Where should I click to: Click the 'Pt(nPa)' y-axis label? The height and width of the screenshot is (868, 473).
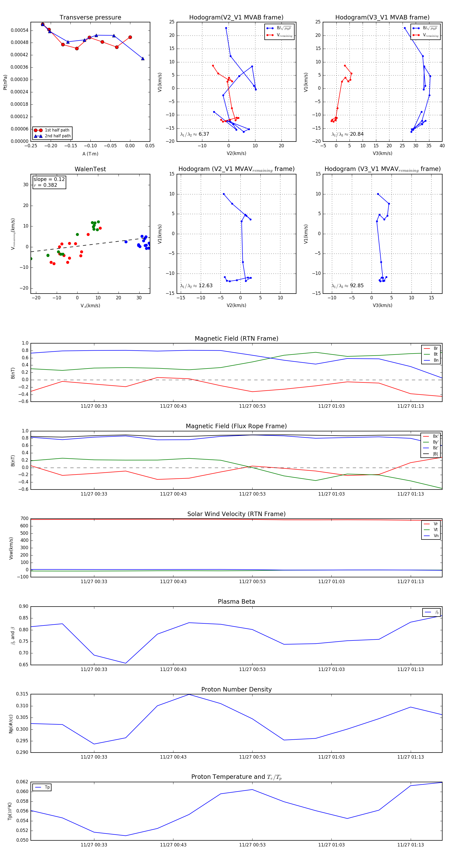(x=5, y=82)
